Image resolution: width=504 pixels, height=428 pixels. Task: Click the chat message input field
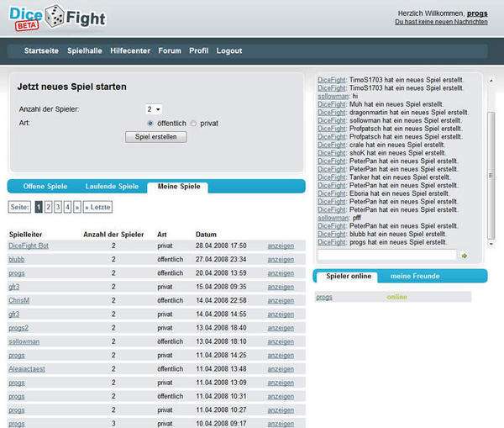pyautogui.click(x=387, y=256)
